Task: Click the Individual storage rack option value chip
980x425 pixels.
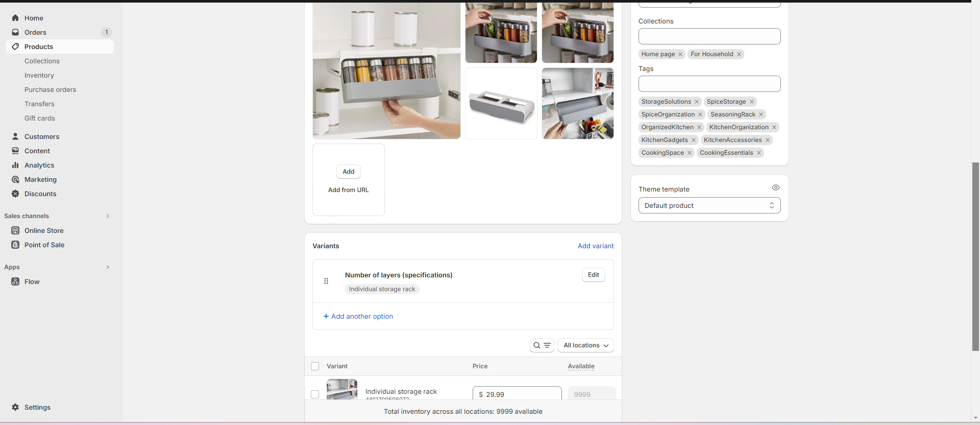Action: tap(382, 289)
